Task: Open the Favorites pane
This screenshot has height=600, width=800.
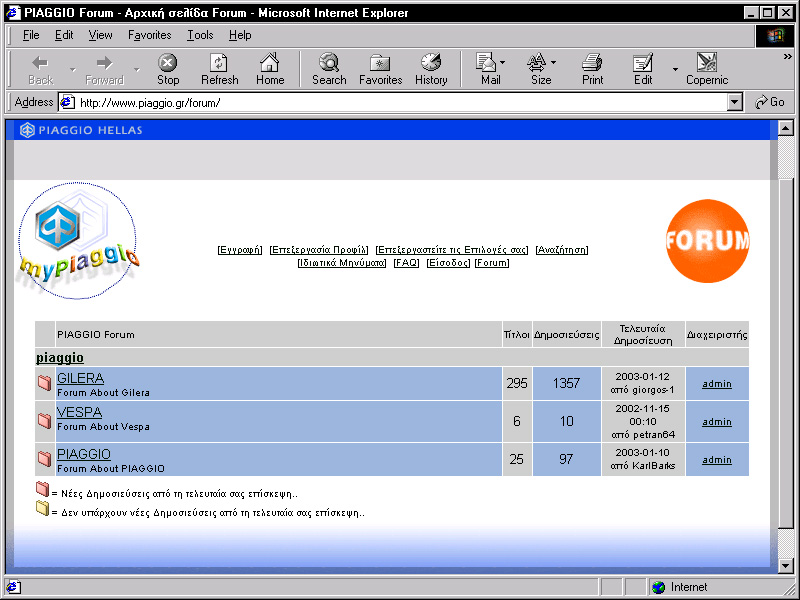Action: point(381,69)
